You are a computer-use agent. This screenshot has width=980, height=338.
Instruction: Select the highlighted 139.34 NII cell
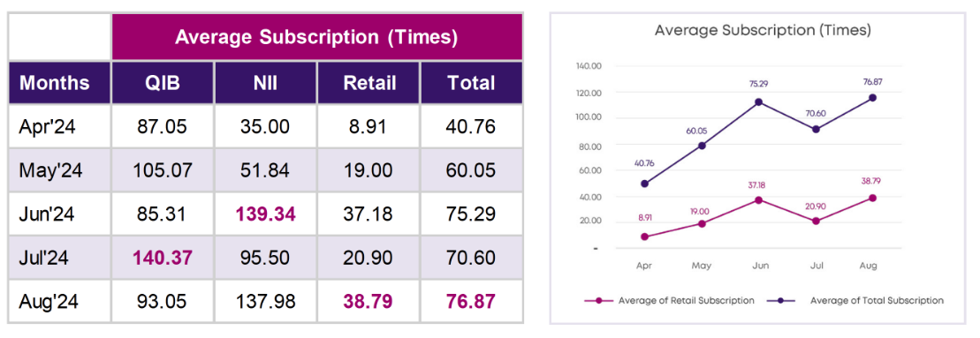(x=266, y=214)
